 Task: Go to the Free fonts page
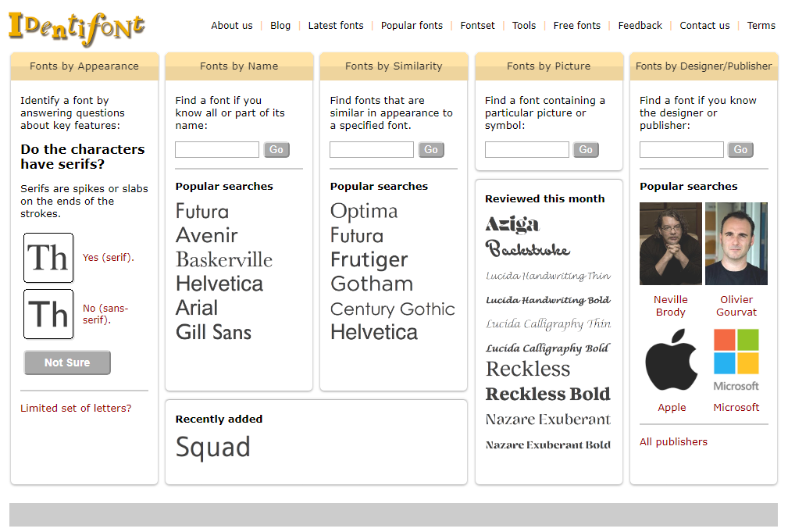click(x=577, y=26)
